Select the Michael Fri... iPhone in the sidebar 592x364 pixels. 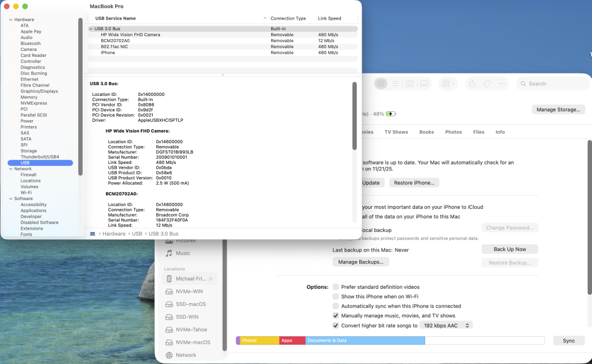189,279
